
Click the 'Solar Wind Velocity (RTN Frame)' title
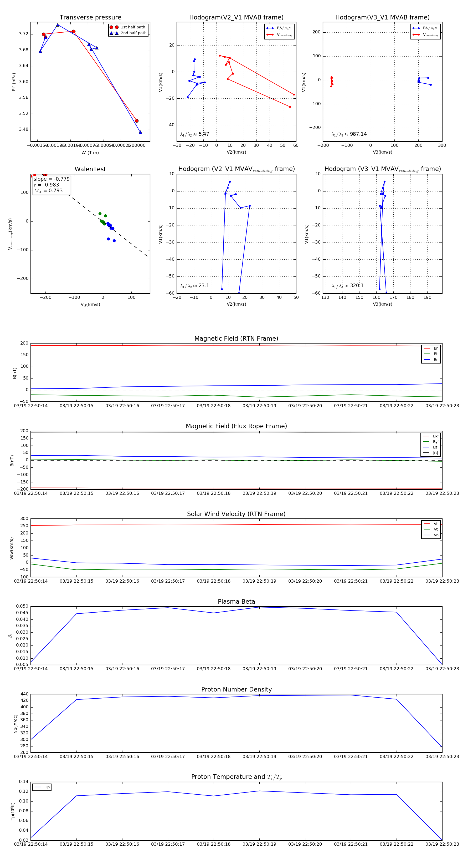click(x=236, y=514)
